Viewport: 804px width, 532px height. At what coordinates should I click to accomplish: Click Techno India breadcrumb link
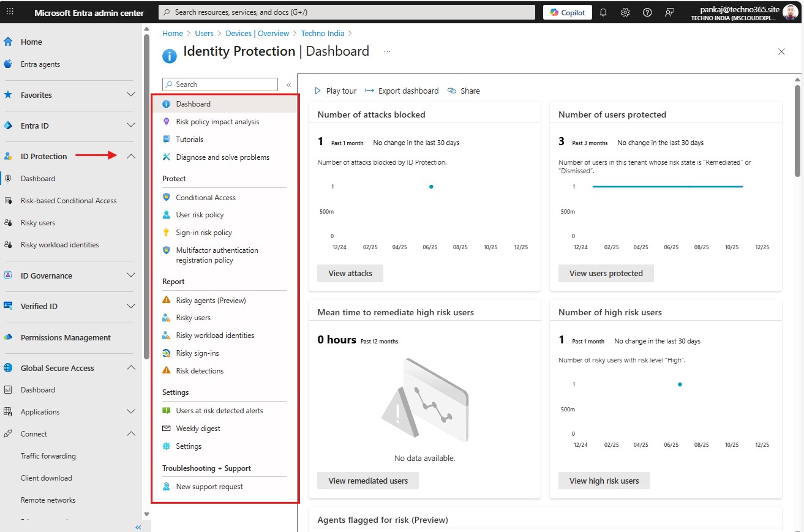[322, 34]
